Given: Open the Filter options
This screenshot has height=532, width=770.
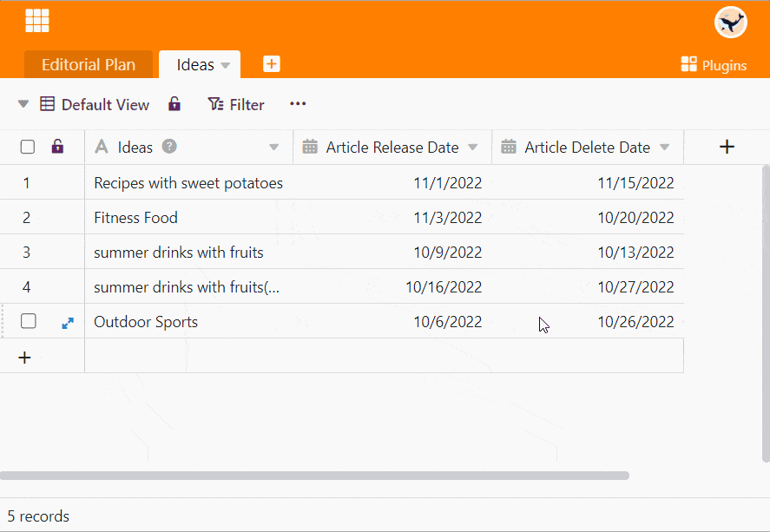Looking at the screenshot, I should tap(236, 104).
